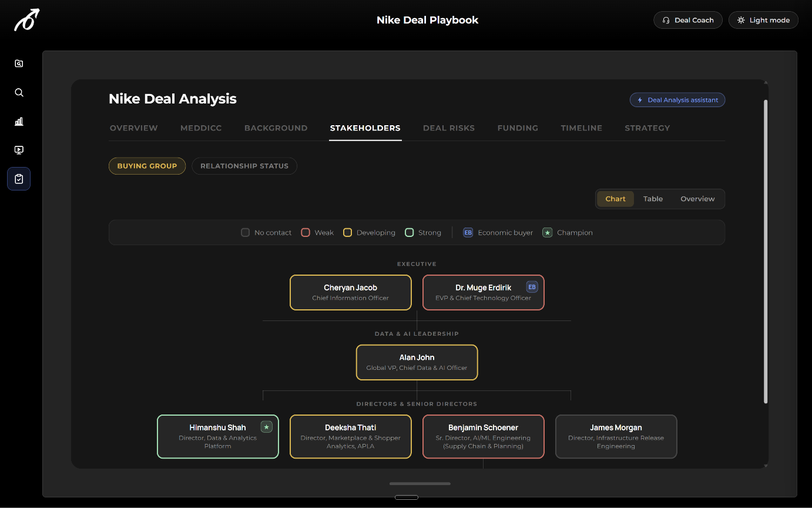Click the champion star on Himanshu Shah card
This screenshot has width=812, height=508.
pos(266,427)
